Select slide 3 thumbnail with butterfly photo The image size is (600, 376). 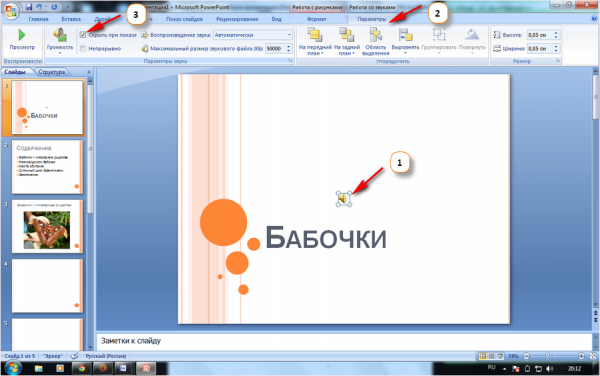point(47,226)
